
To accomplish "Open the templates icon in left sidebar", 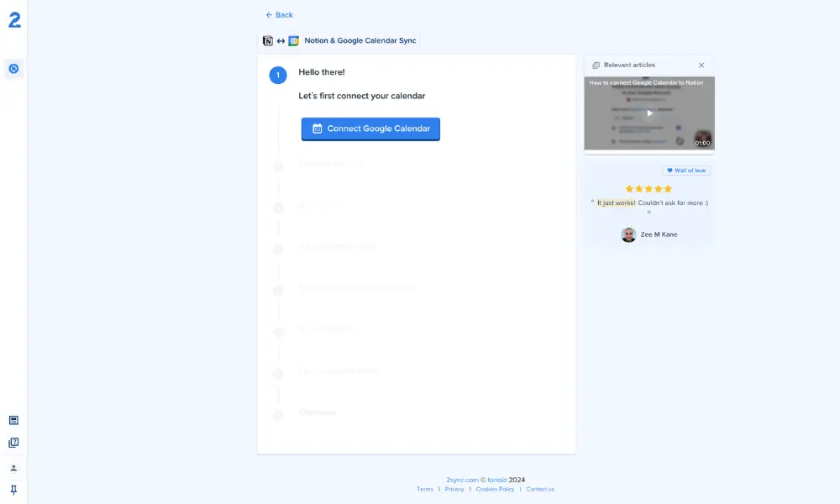I will click(14, 421).
